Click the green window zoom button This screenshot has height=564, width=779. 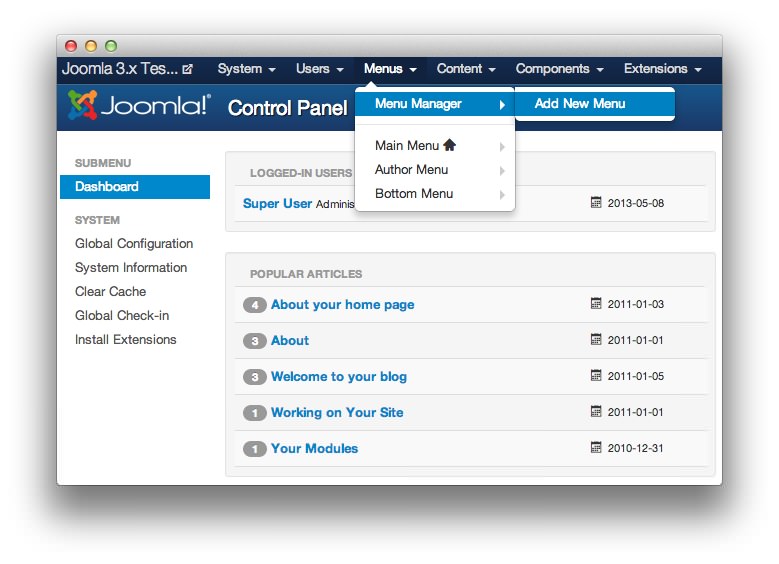[111, 46]
